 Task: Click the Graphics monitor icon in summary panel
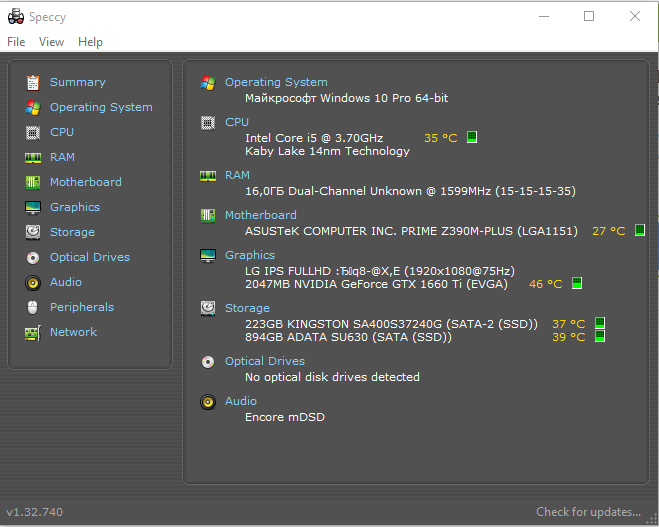[208, 256]
